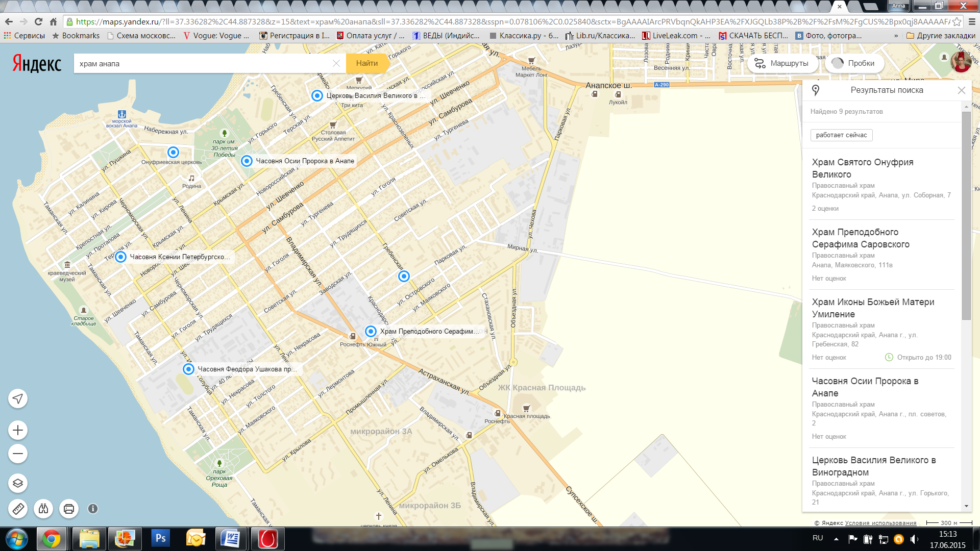980x551 pixels.
Task: Click the Часовня Феодора Ушакова map marker
Action: (188, 369)
